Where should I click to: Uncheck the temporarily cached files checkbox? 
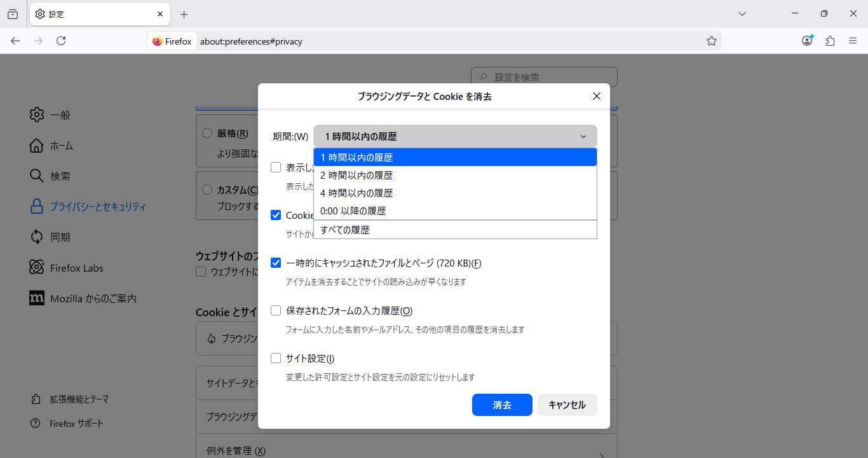coord(276,263)
